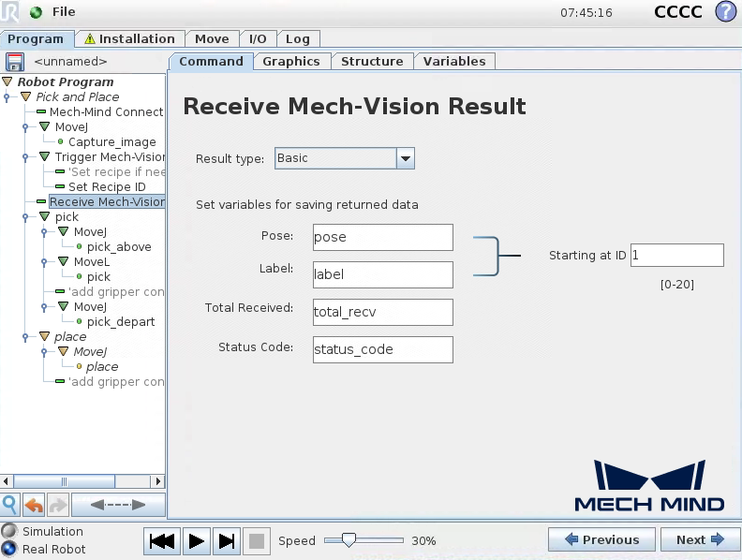This screenshot has width=742, height=560.
Task: Select the Capture_image waypoint
Action: [x=112, y=142]
